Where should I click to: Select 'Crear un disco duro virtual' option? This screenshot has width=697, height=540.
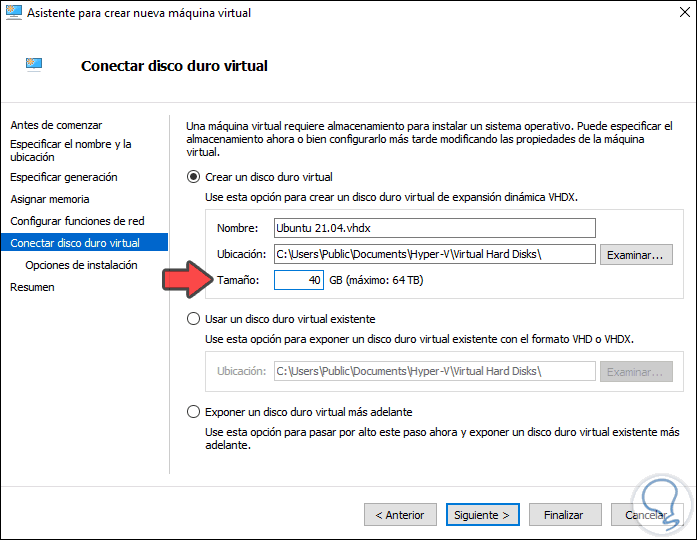(194, 176)
